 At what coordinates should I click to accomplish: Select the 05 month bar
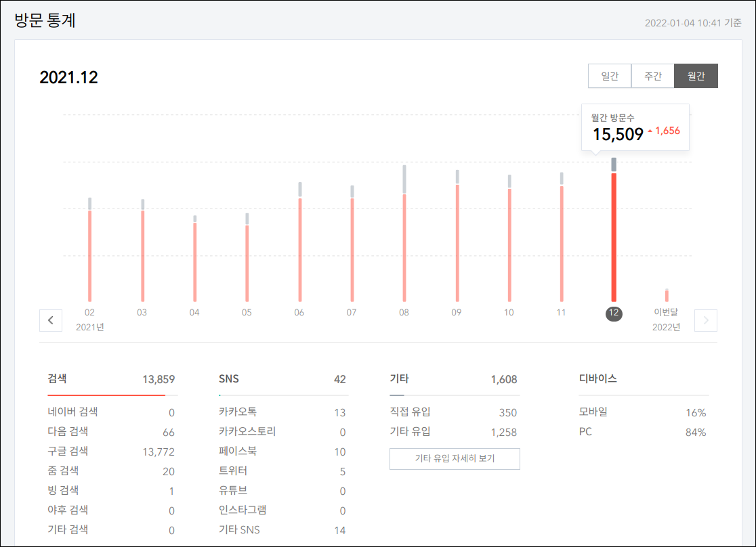(247, 257)
